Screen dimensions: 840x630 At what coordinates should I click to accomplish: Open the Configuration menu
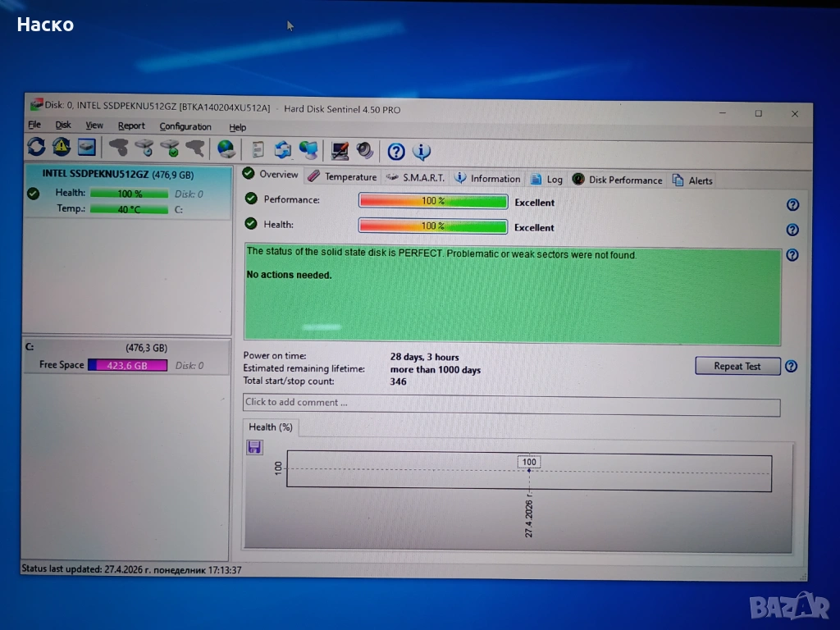point(185,127)
